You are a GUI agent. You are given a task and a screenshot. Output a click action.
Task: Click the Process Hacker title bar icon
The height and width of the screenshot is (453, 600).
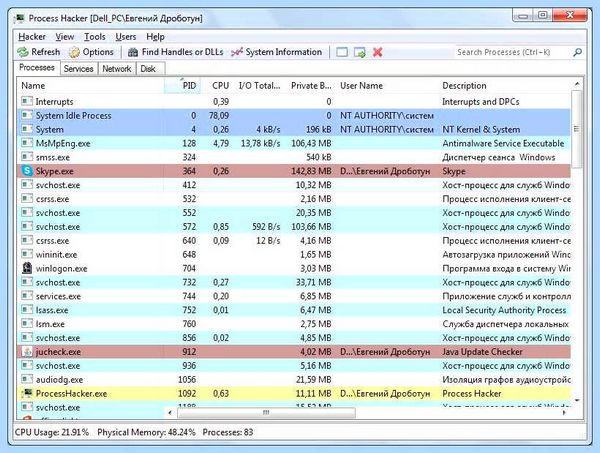(20, 18)
